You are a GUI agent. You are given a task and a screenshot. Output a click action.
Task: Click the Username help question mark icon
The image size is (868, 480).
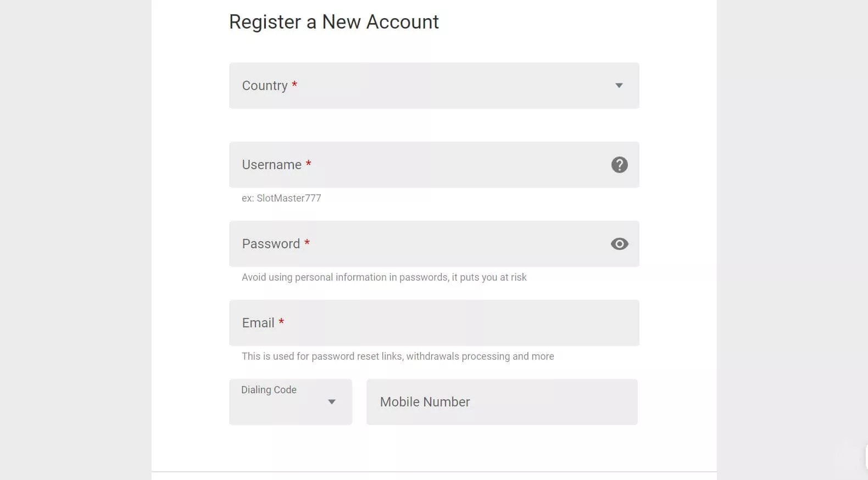click(619, 165)
